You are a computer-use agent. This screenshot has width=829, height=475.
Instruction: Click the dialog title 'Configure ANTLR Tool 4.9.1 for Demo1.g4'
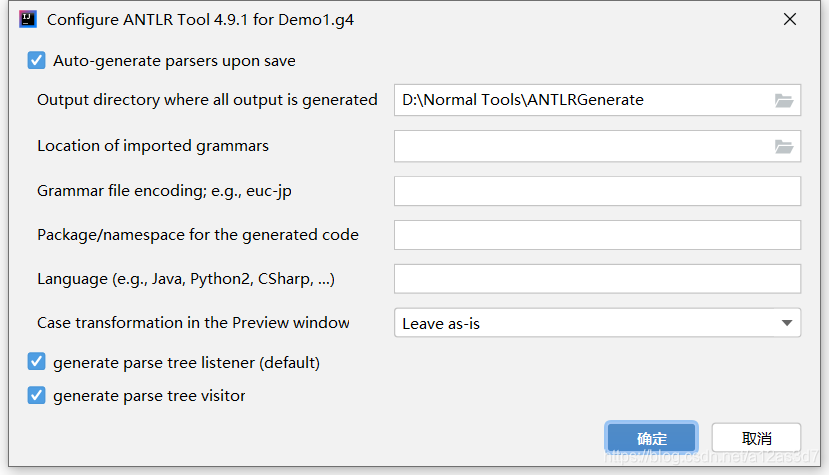click(200, 20)
